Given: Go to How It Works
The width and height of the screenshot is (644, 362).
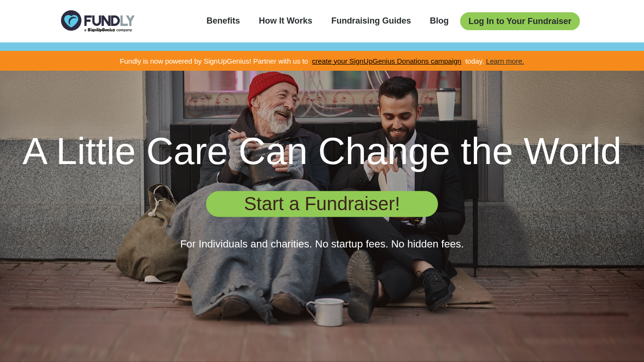Looking at the screenshot, I should coord(285,21).
